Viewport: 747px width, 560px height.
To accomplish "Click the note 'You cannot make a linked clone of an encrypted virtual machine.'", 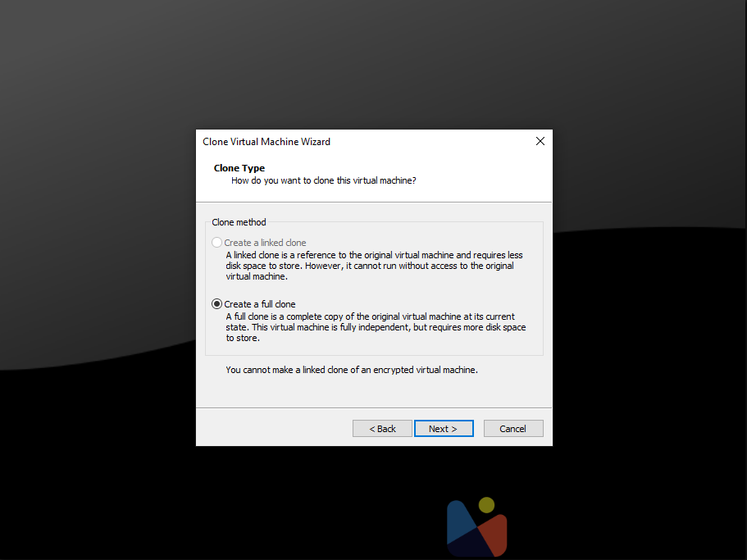I will pyautogui.click(x=352, y=370).
